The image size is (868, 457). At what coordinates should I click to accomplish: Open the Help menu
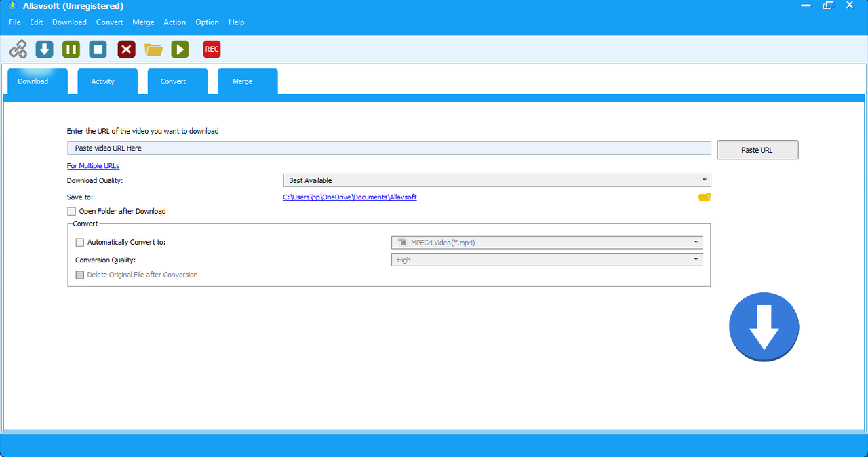[236, 22]
